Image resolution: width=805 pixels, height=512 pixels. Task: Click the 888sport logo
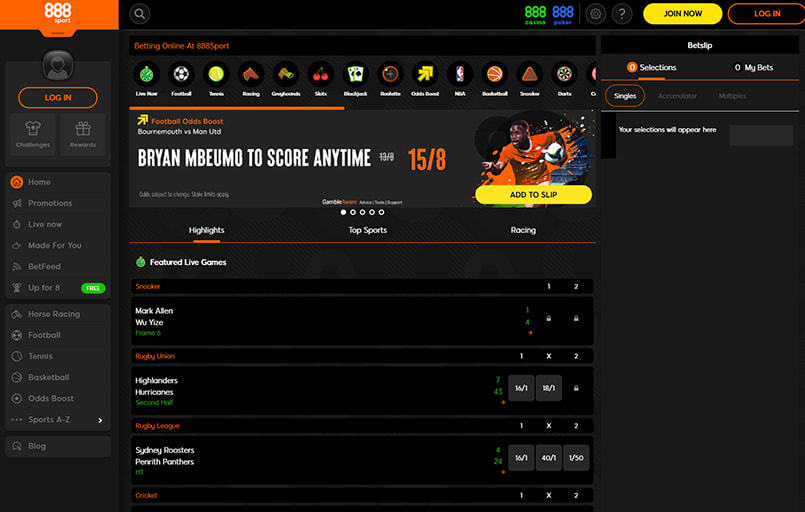(x=58, y=14)
